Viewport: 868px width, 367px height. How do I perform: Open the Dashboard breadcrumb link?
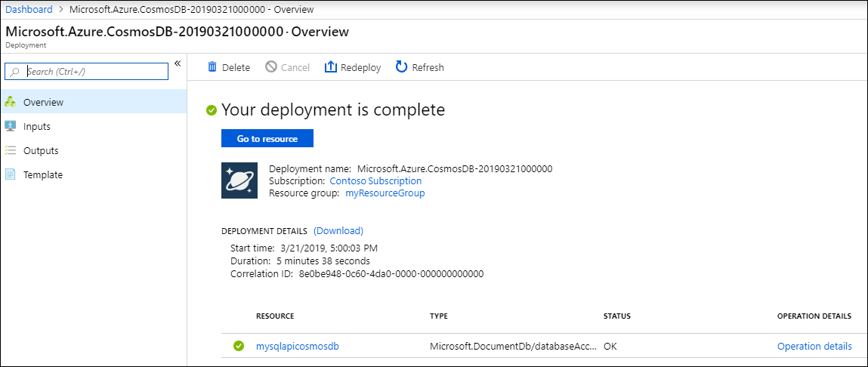pyautogui.click(x=29, y=9)
